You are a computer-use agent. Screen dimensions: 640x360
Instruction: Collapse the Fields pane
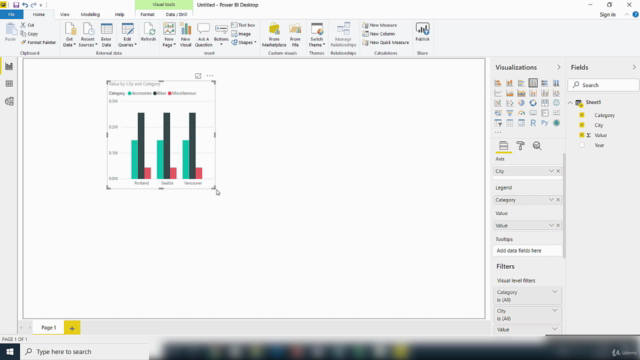(634, 67)
